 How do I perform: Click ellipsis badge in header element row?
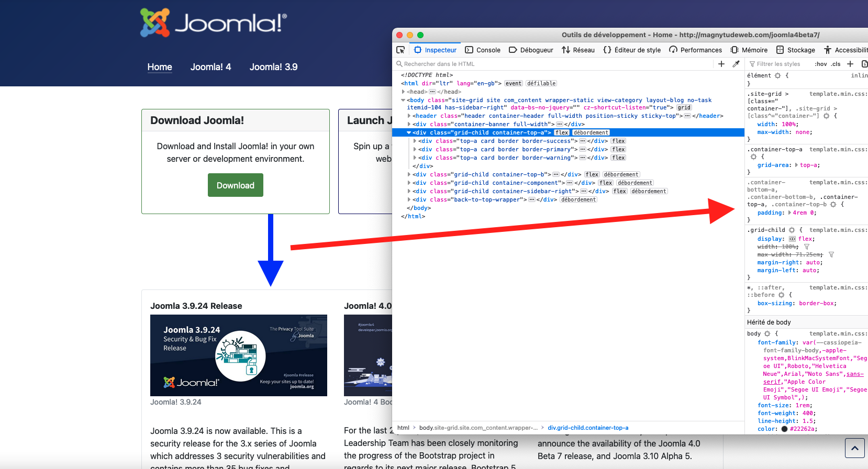point(687,116)
